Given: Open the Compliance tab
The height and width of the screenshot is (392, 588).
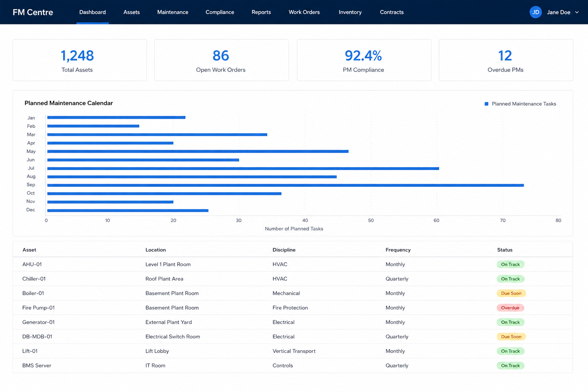Looking at the screenshot, I should (220, 12).
